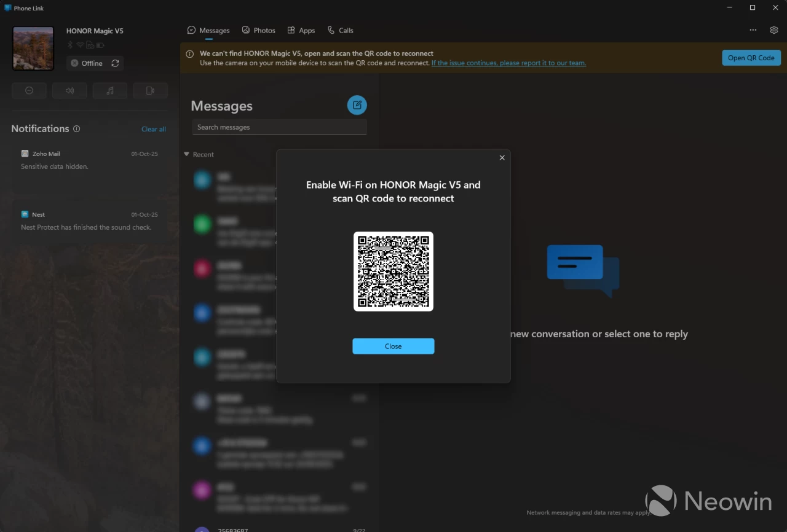787x532 pixels.
Task: Switch to the Messages tab
Action: click(x=208, y=30)
